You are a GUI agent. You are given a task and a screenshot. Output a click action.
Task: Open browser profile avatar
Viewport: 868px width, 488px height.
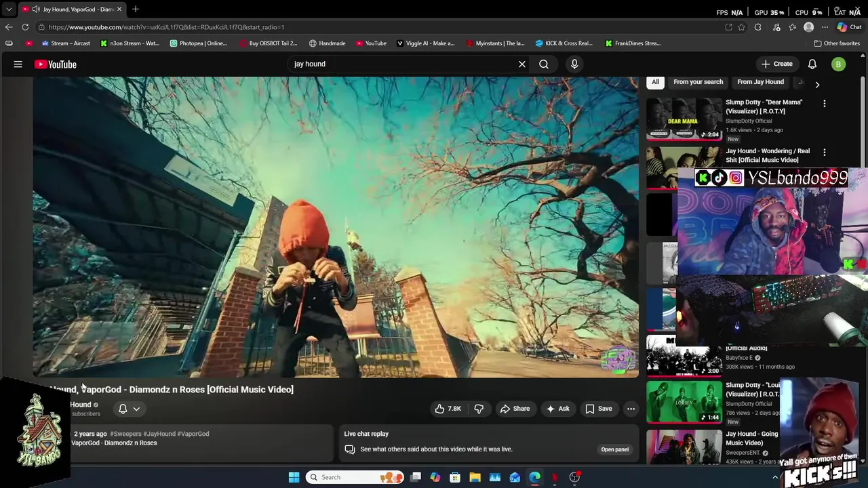click(808, 27)
